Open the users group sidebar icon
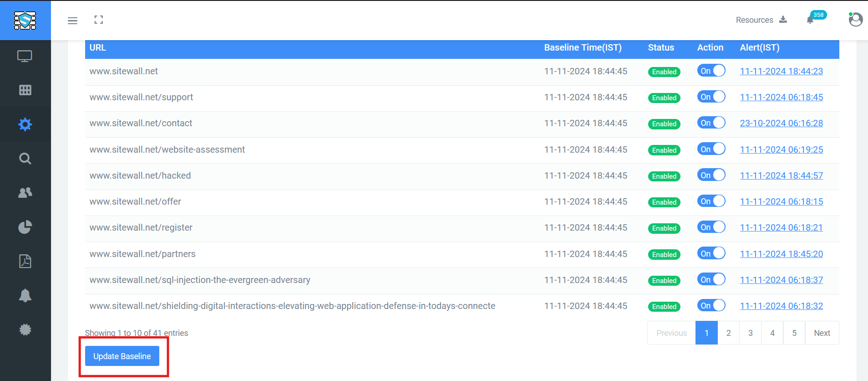868x381 pixels. tap(25, 193)
